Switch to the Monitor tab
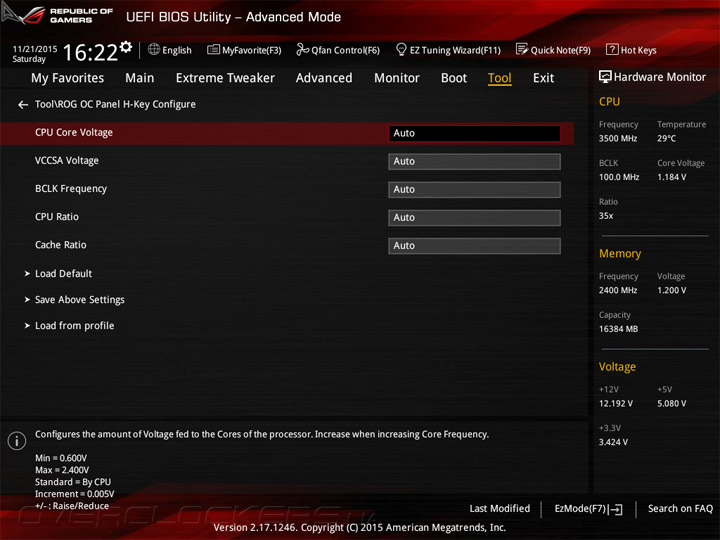Image resolution: width=720 pixels, height=540 pixels. pos(397,78)
